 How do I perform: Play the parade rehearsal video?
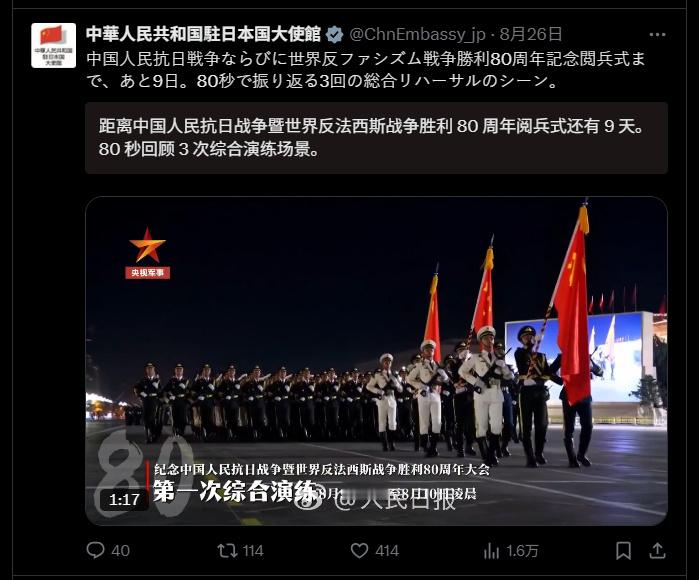pyautogui.click(x=376, y=361)
